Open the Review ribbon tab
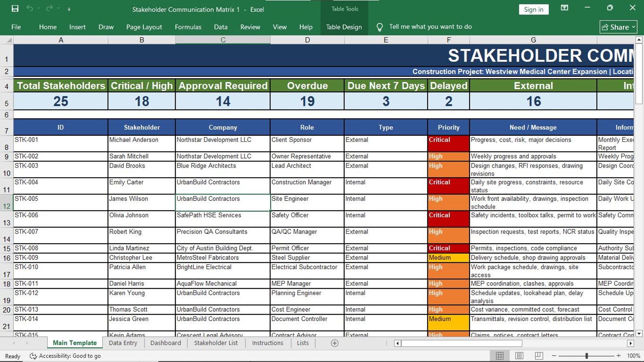 [x=250, y=27]
